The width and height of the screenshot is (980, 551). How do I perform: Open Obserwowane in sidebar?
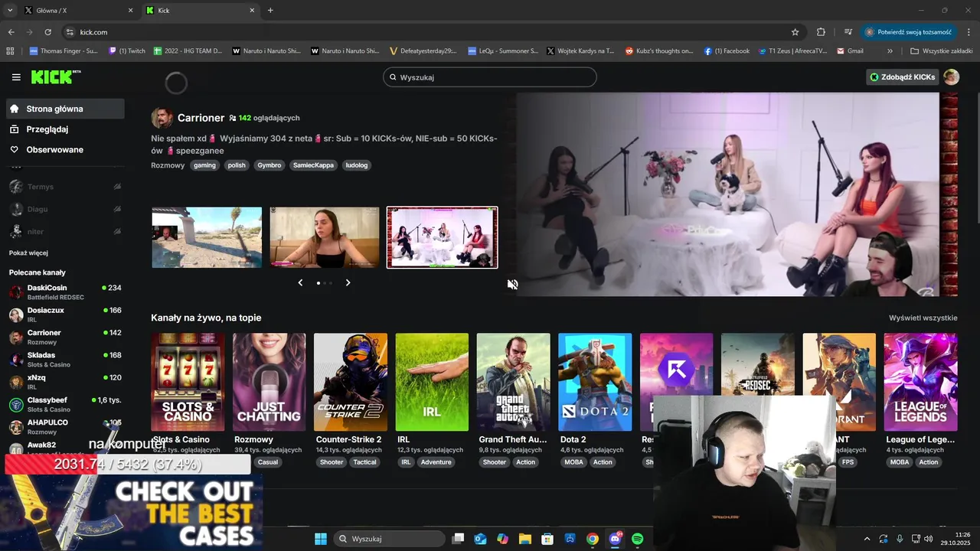(x=65, y=149)
